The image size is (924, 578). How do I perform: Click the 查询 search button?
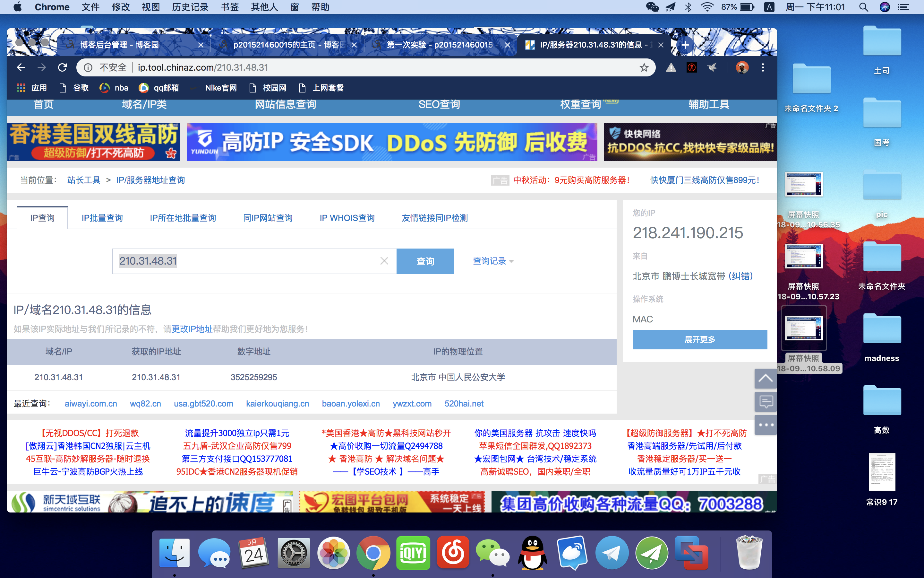425,261
